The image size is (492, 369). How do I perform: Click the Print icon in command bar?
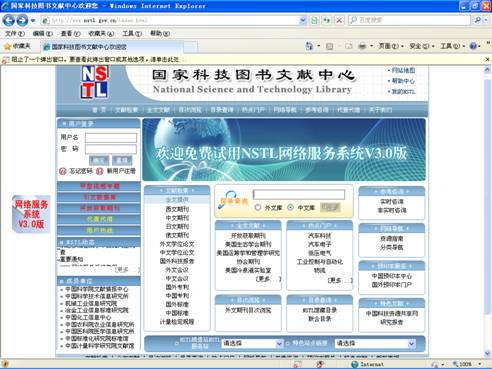point(362,46)
